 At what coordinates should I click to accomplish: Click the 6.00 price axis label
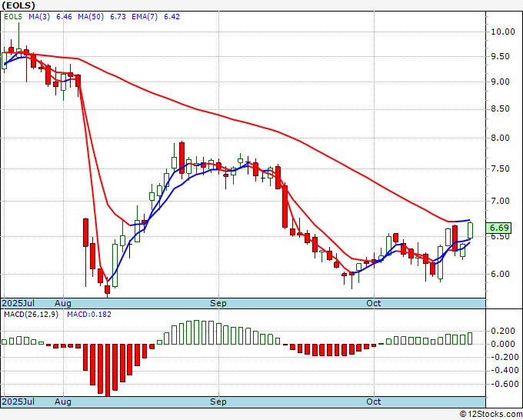500,274
